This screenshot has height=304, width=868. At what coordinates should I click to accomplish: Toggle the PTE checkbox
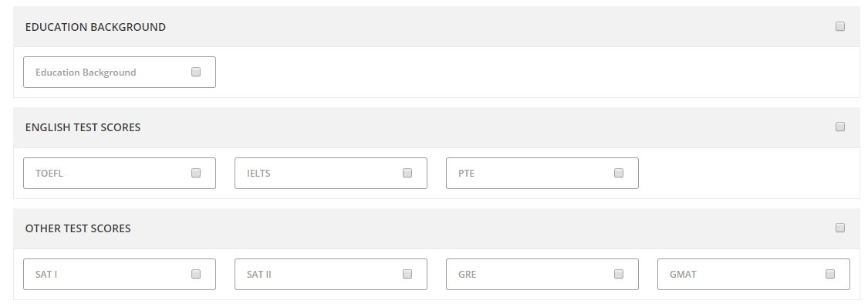tap(619, 173)
